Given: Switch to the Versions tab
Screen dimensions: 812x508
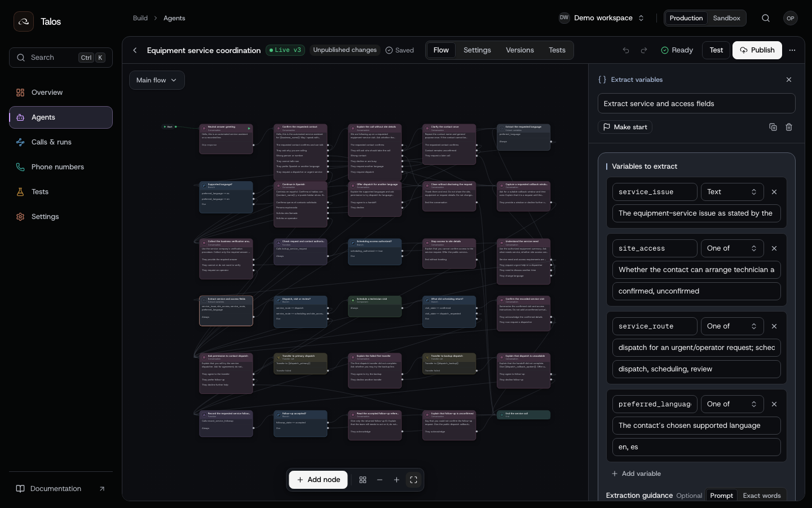Looking at the screenshot, I should point(520,50).
